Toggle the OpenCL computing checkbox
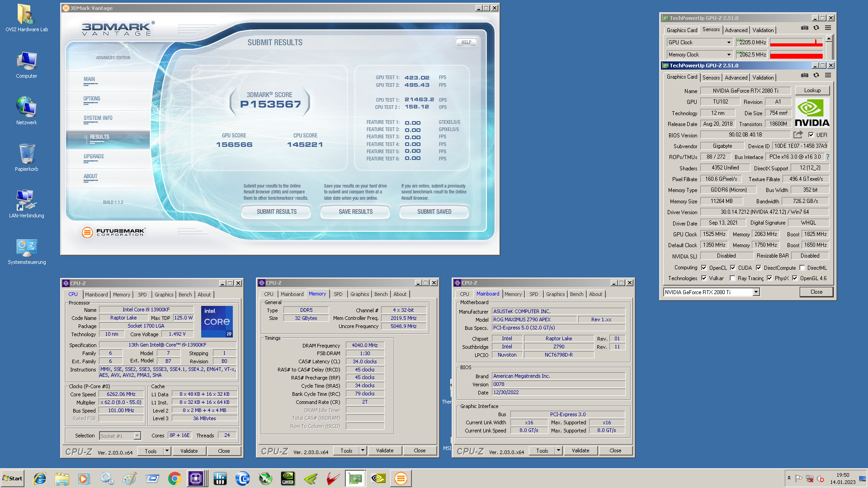Viewport: 868px width, 488px height. (704, 267)
